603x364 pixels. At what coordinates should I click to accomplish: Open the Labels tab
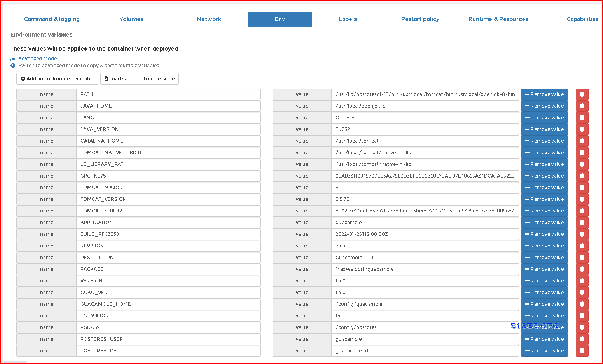(348, 19)
